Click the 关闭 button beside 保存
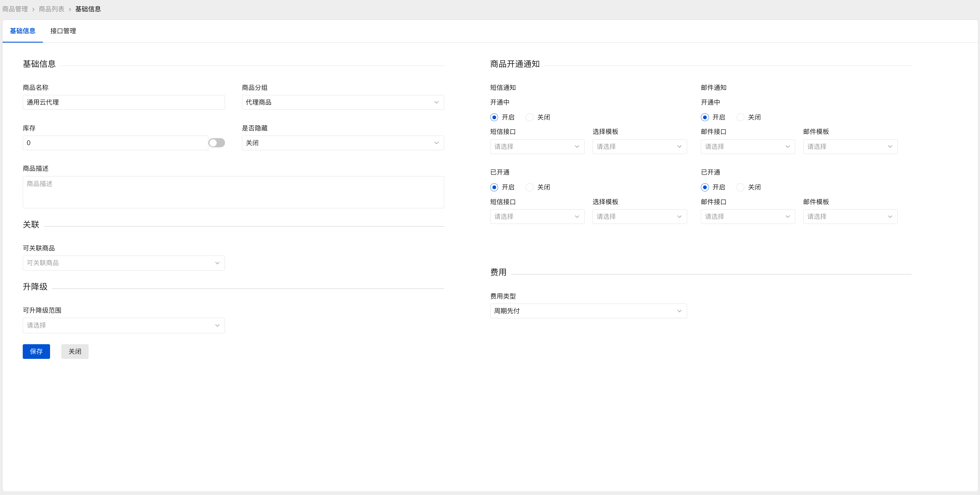980x495 pixels. 75,352
